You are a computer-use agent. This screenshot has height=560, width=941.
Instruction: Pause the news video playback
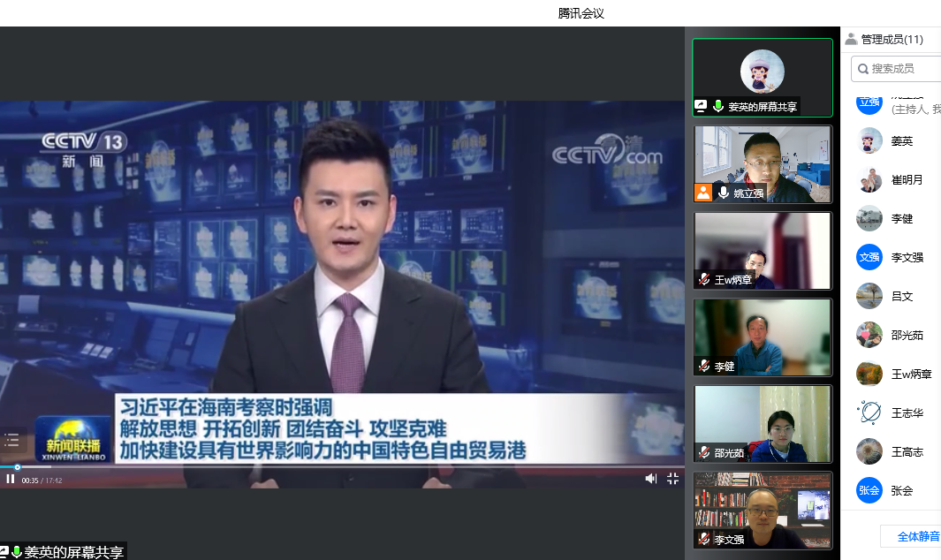[11, 479]
